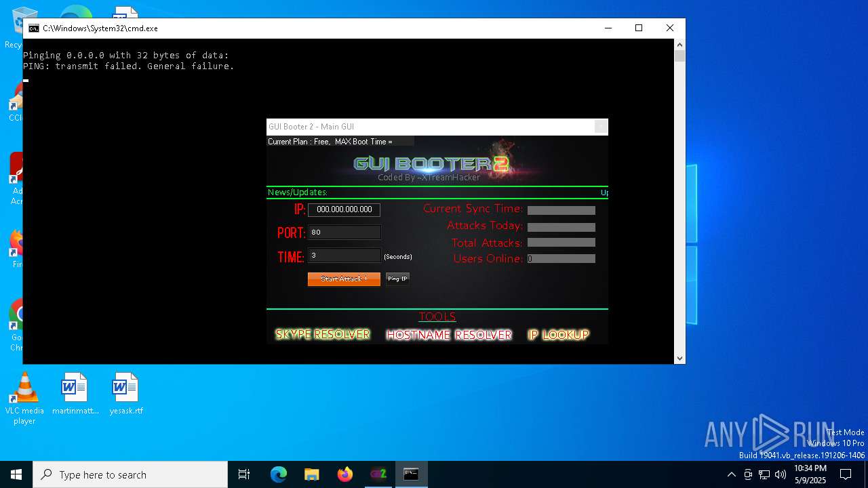Select the martinmatt document on desktop
This screenshot has width=868, height=488.
[x=75, y=393]
